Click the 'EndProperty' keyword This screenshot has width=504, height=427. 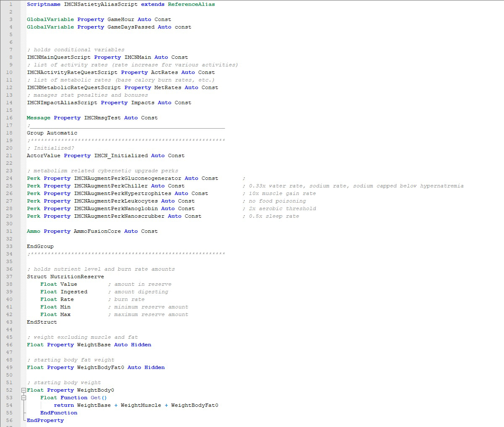click(x=45, y=420)
